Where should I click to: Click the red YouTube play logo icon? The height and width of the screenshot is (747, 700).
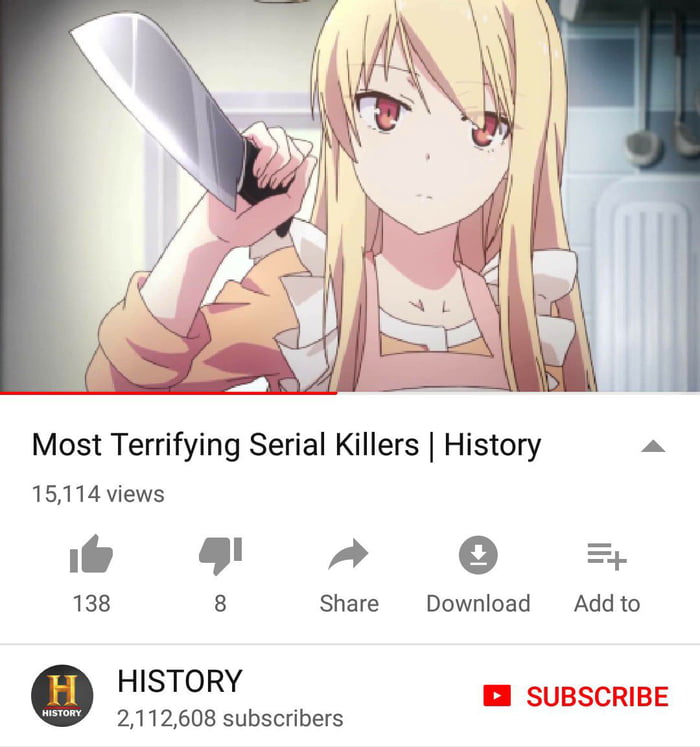497,696
